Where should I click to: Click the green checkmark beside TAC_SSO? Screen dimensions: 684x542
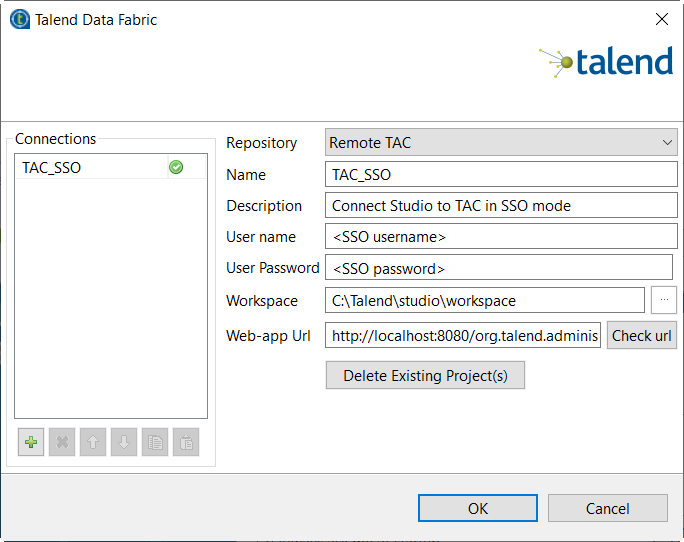pyautogui.click(x=176, y=168)
